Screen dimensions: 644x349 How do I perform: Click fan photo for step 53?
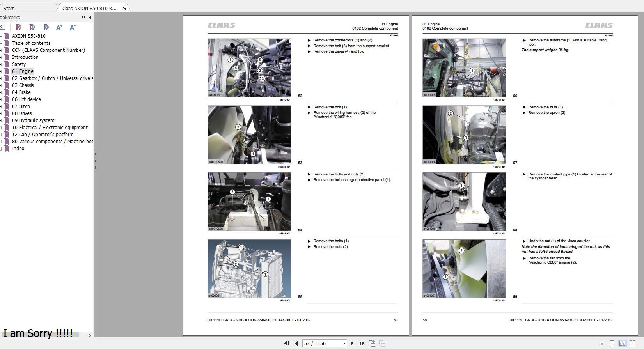point(249,135)
